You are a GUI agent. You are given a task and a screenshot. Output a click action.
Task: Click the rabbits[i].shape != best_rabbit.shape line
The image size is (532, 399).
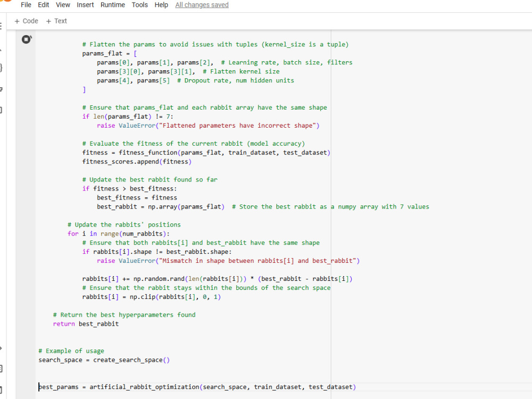coord(157,252)
